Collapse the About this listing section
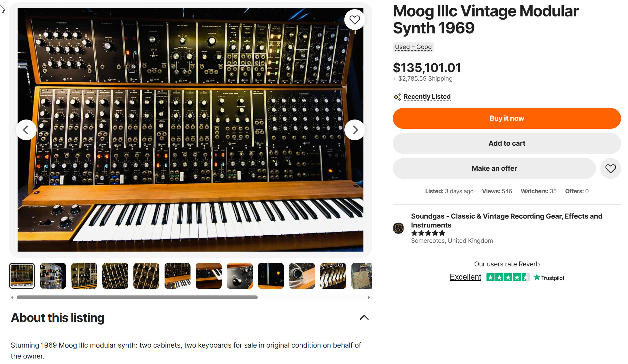This screenshot has width=628, height=364. tap(364, 317)
